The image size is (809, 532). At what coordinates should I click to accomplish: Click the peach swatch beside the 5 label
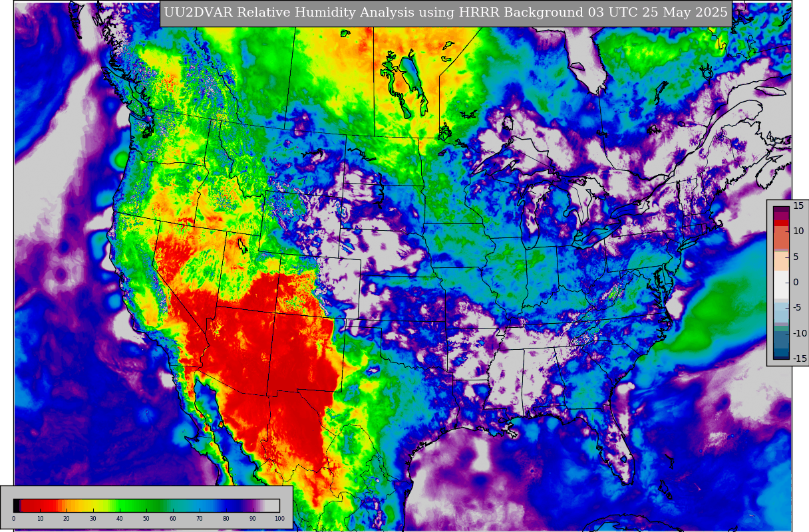[x=781, y=261]
